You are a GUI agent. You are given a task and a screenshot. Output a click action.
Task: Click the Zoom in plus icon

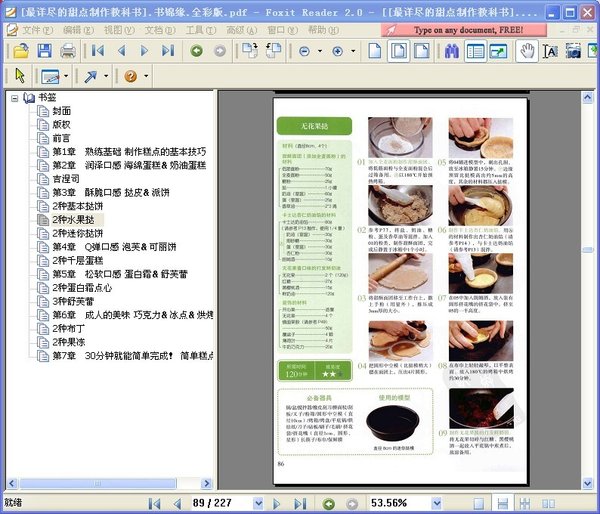(338, 51)
